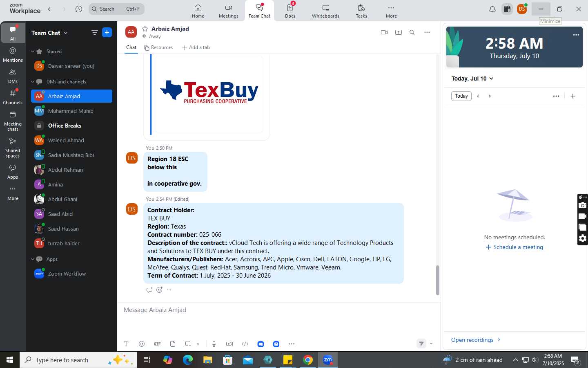The height and width of the screenshot is (368, 588).
Task: Collapse the Apps section in sidebar
Action: (33, 259)
